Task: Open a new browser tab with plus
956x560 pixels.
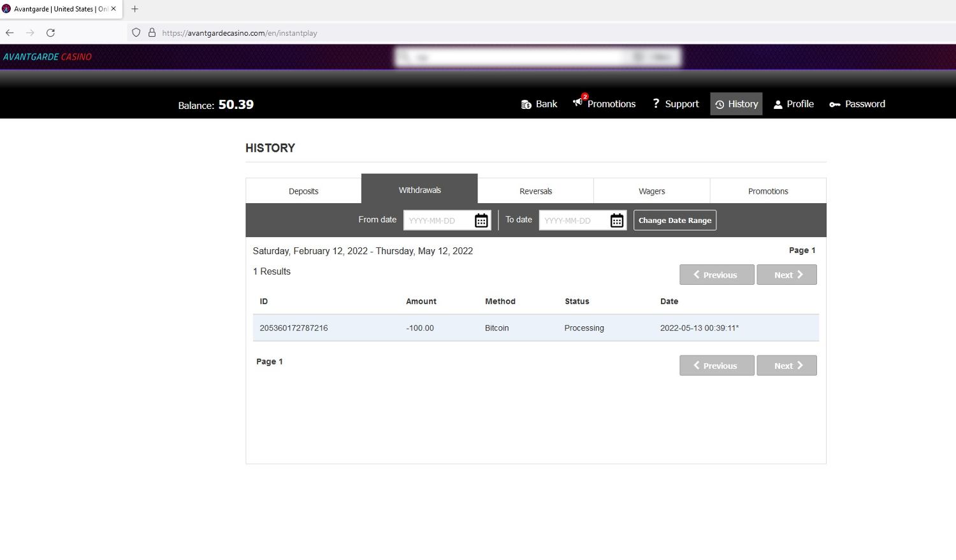Action: click(x=134, y=9)
